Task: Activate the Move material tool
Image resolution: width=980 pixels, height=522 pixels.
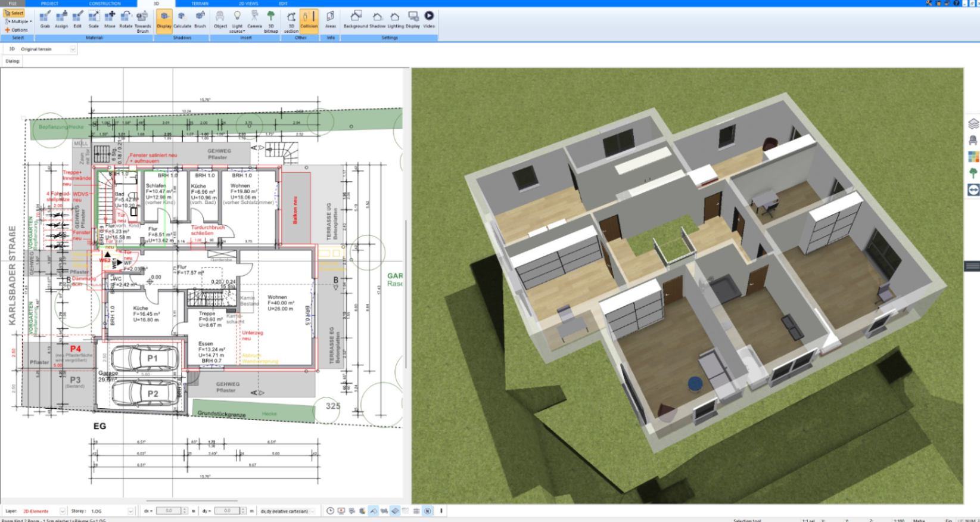Action: (x=110, y=20)
